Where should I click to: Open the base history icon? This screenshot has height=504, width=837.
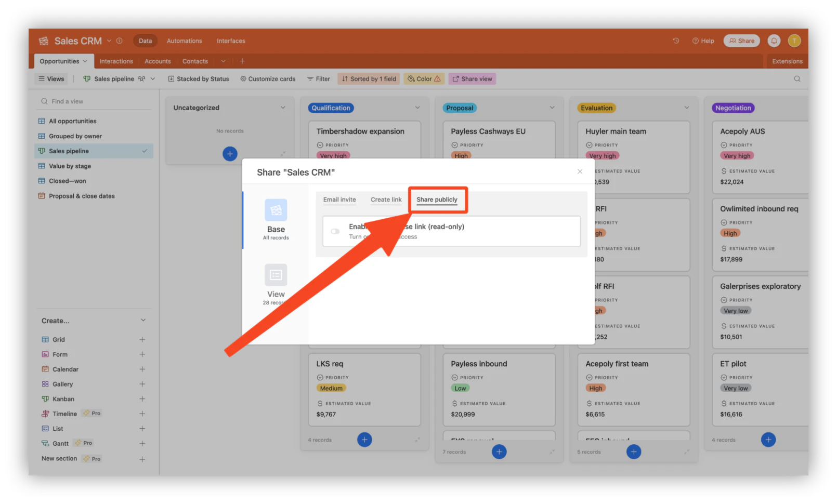click(676, 41)
